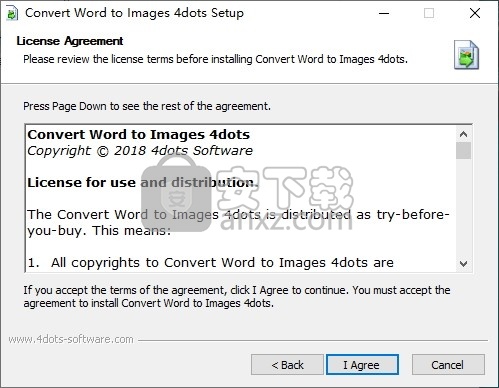Close the setup window
Viewport: 499px width, 388px height.
[475, 14]
